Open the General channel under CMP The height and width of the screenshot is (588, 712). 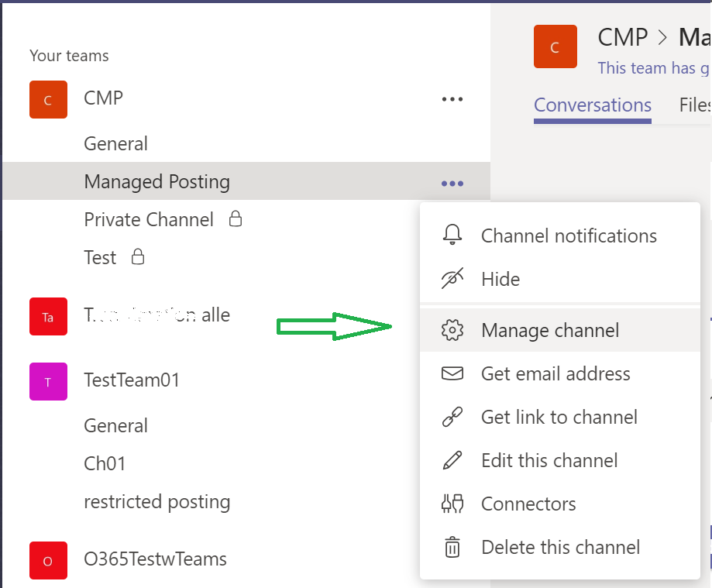pos(115,143)
